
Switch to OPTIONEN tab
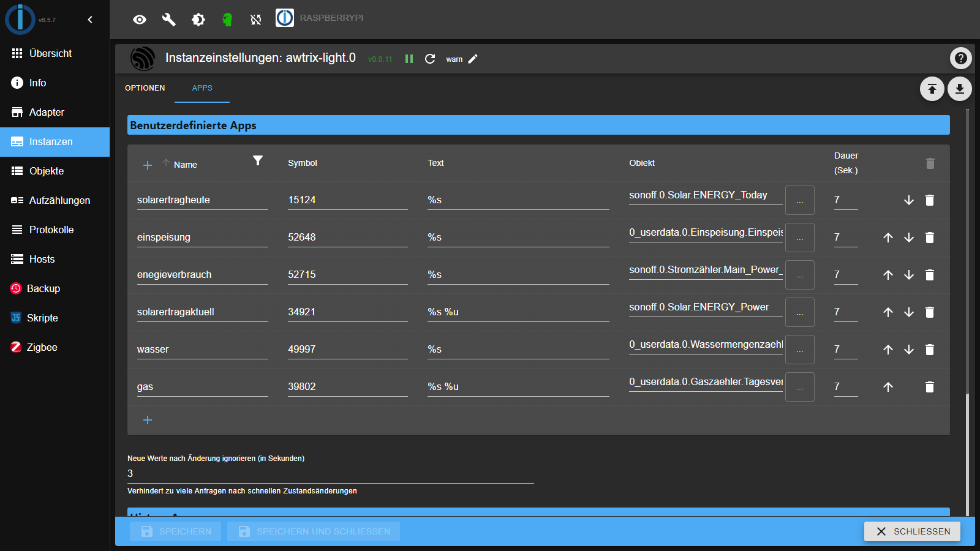click(x=145, y=88)
